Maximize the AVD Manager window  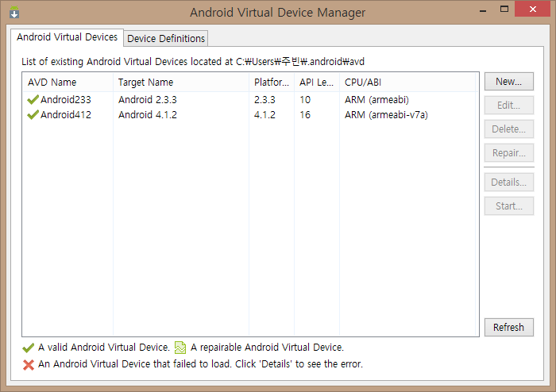(504, 10)
